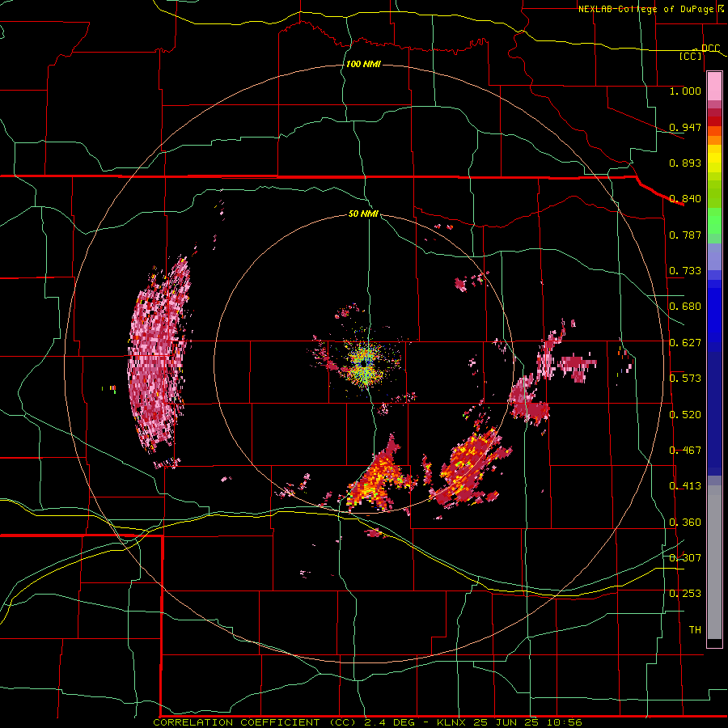728x728 pixels.
Task: Select the 0.413 legend value
Action: pyautogui.click(x=685, y=486)
